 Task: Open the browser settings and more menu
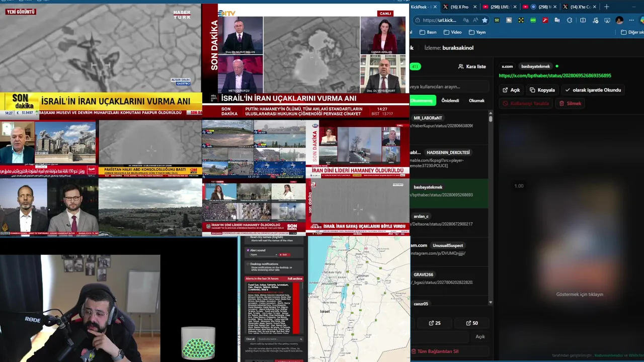click(631, 20)
